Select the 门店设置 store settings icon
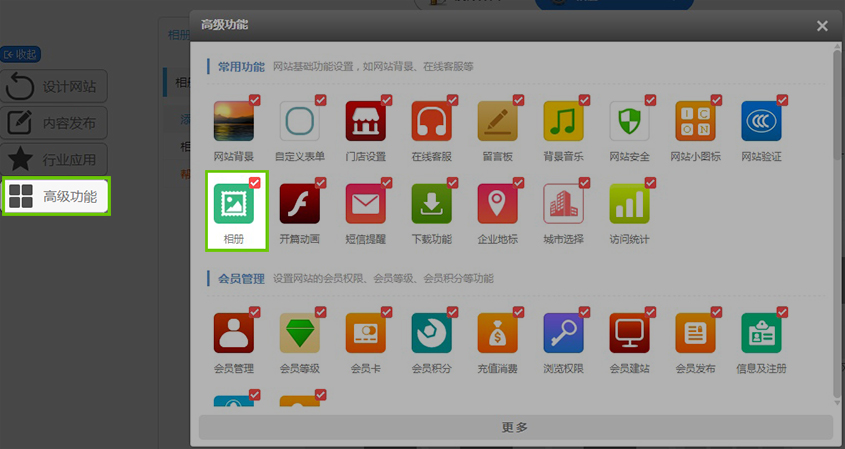The image size is (845, 449). pyautogui.click(x=365, y=121)
